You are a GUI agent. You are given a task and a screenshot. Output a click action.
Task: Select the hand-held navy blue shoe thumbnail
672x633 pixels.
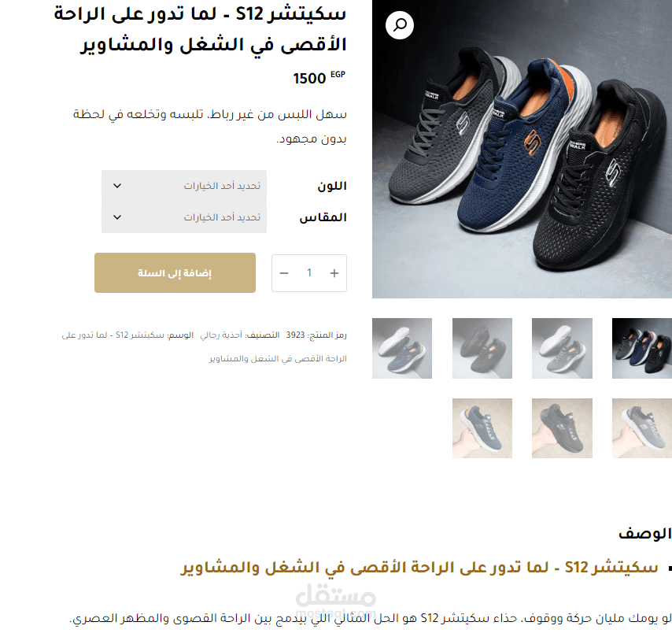[482, 428]
